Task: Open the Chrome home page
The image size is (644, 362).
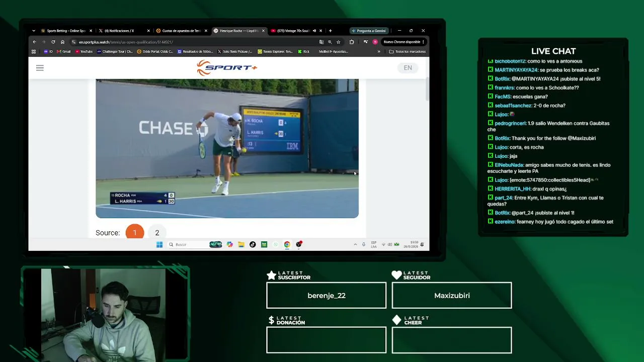Action: point(62,42)
